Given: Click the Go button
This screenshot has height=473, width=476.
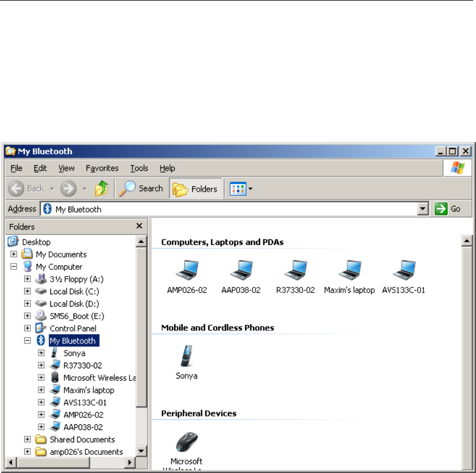Looking at the screenshot, I should [x=448, y=209].
